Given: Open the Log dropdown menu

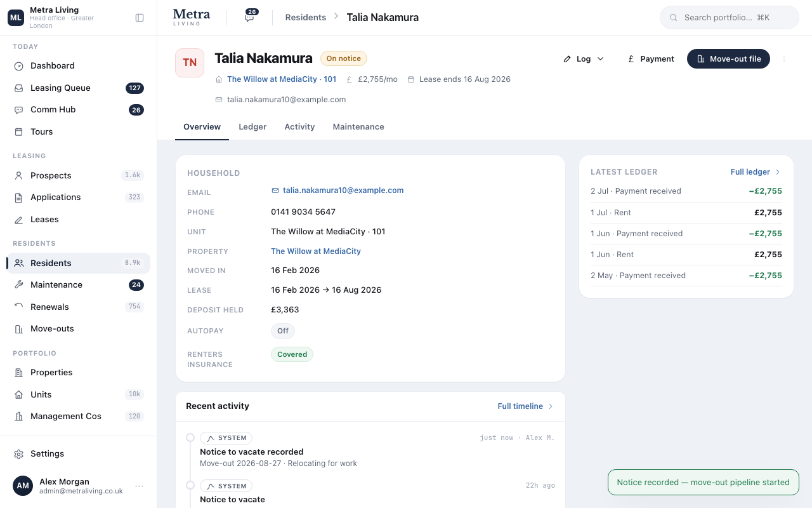Looking at the screenshot, I should pos(583,58).
